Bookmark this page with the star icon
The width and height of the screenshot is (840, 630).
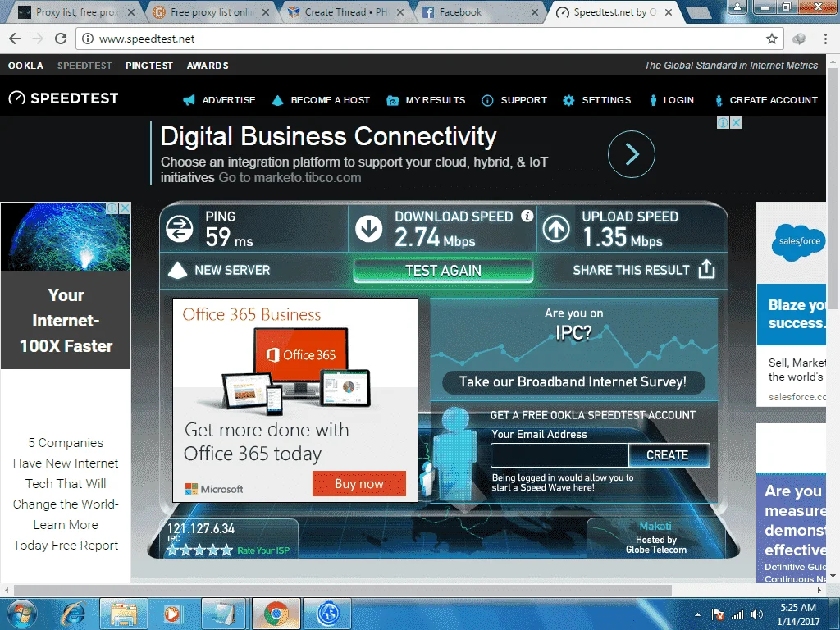point(771,39)
